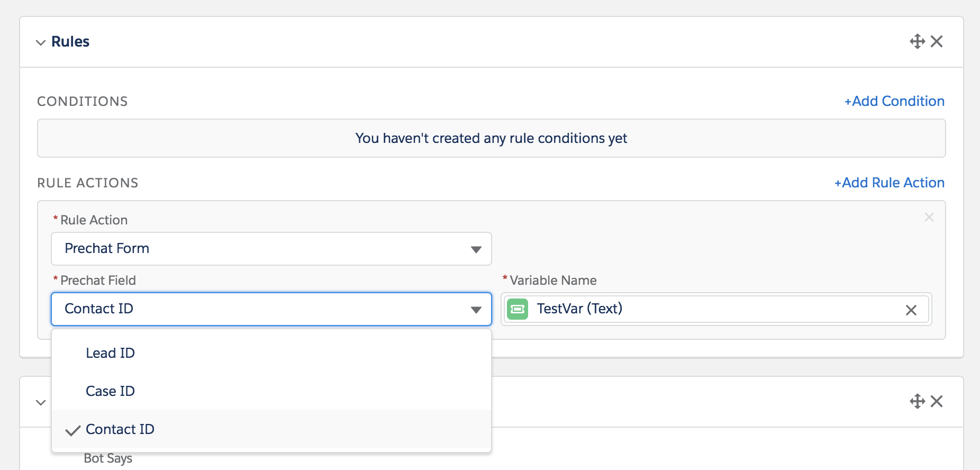Click the Rules section title
The height and width of the screenshot is (470, 980).
[70, 42]
